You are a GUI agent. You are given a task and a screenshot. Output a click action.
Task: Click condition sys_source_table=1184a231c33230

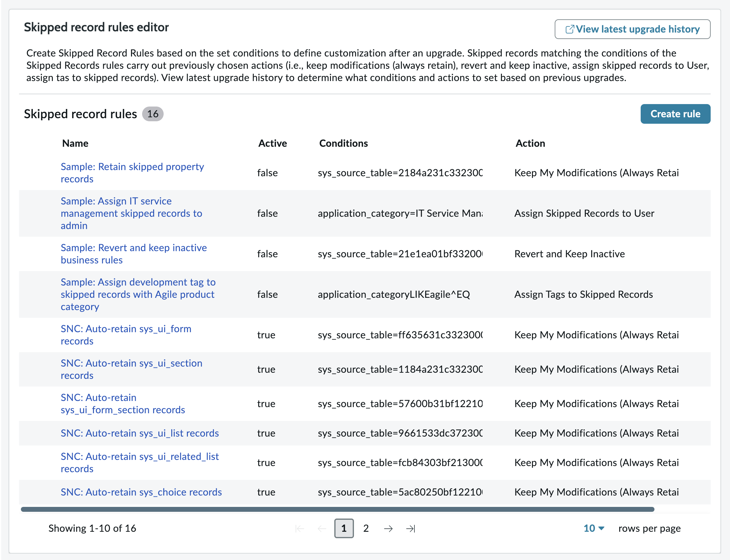pos(400,369)
